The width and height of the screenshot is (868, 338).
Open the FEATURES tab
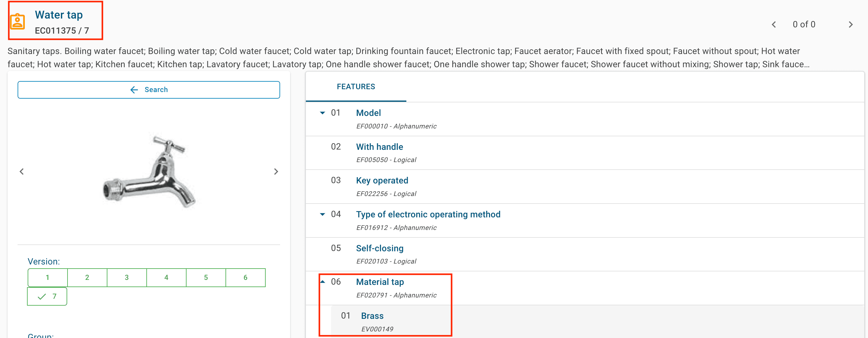pyautogui.click(x=355, y=87)
